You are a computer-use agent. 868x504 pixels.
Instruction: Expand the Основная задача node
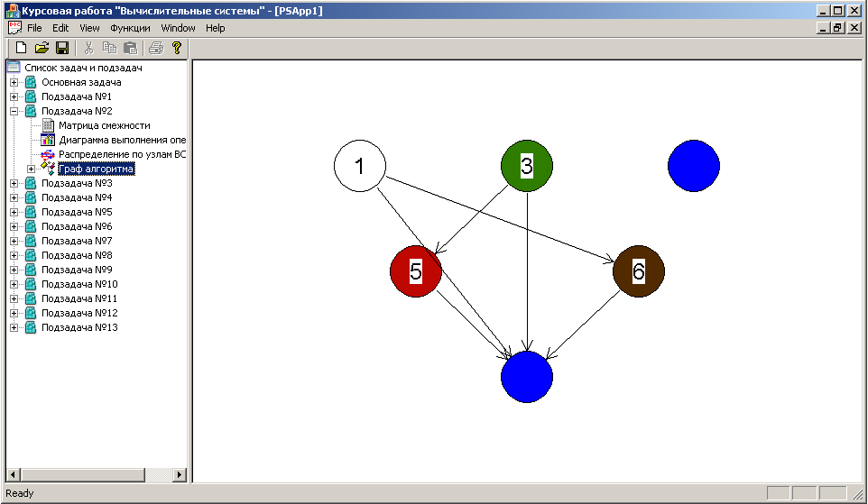coord(14,82)
